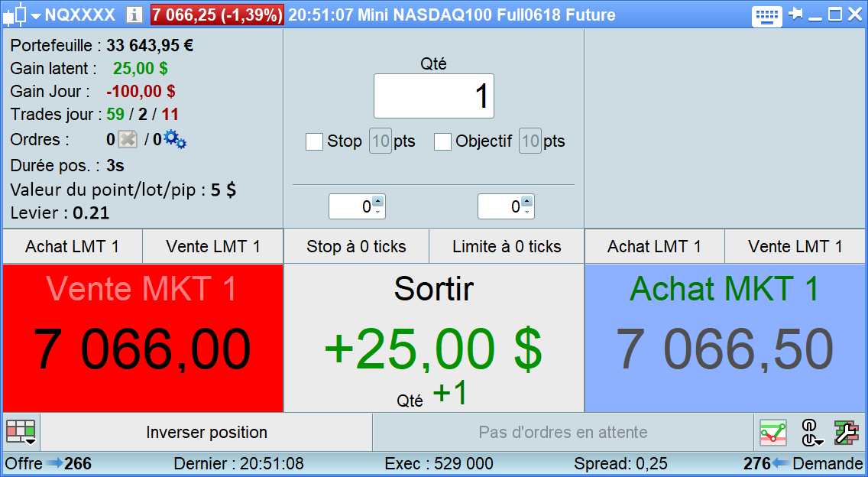Click the Inverser position button
The height and width of the screenshot is (477, 868).
(x=206, y=433)
